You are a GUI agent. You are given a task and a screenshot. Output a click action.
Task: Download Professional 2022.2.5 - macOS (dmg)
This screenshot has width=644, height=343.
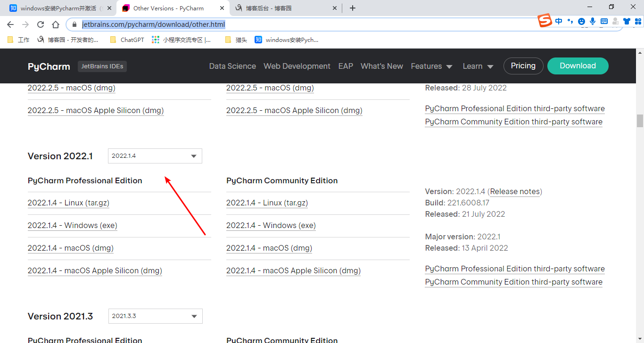tap(72, 88)
